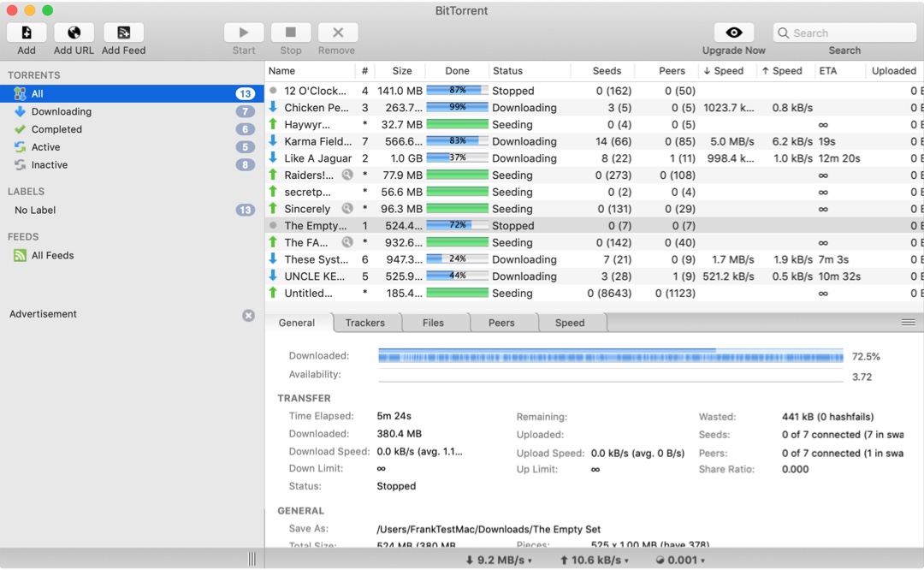The width and height of the screenshot is (924, 570).
Task: Click magnifier icon on The FA... row
Action: click(x=347, y=241)
